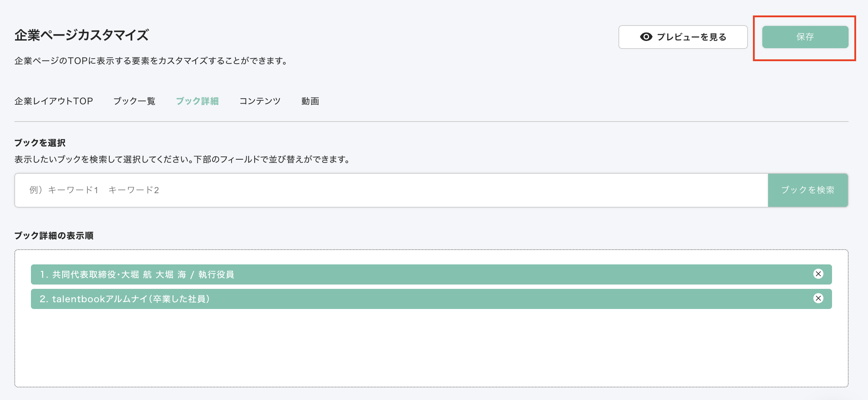Click the 表示したいブックを検索して instruction text
The height and width of the screenshot is (400, 868).
point(182,159)
